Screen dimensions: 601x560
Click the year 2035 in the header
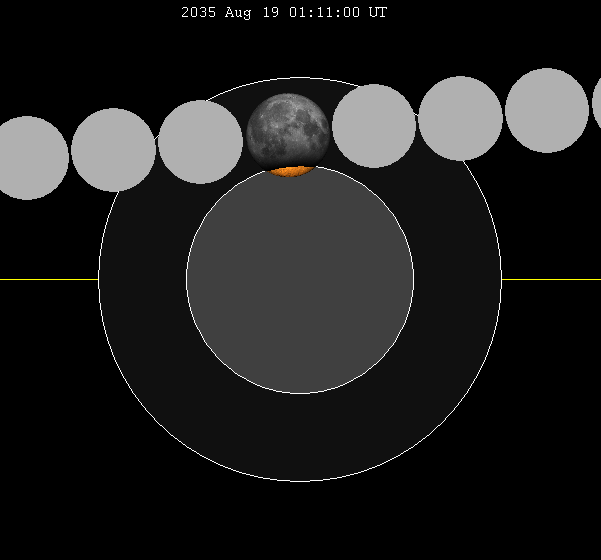click(198, 13)
